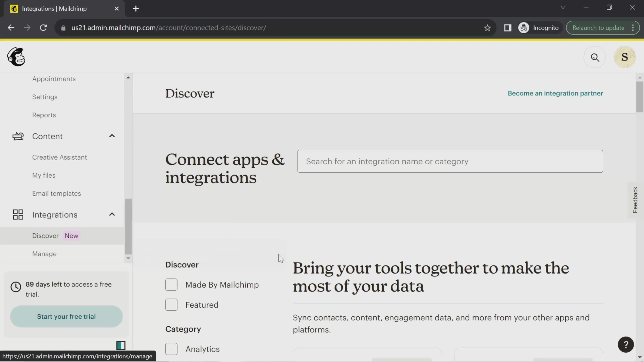
Task: Open My files
Action: point(44,175)
